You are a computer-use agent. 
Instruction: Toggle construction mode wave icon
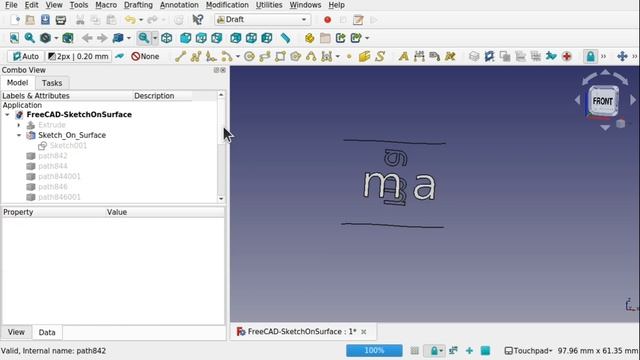(x=120, y=56)
